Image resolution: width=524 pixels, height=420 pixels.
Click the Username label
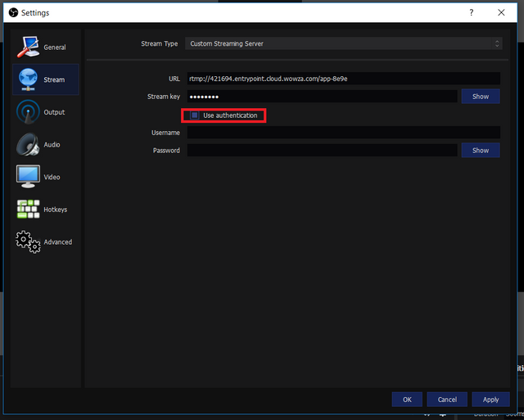tap(165, 133)
